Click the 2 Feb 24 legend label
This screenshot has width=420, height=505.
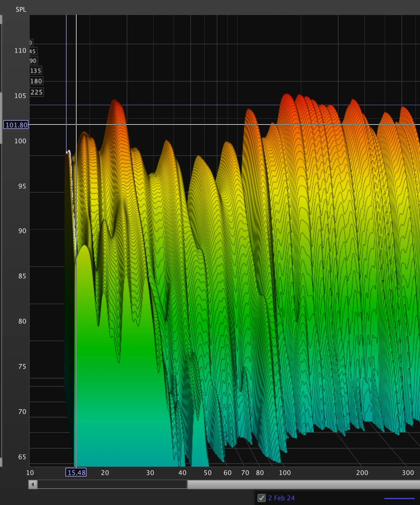click(281, 498)
